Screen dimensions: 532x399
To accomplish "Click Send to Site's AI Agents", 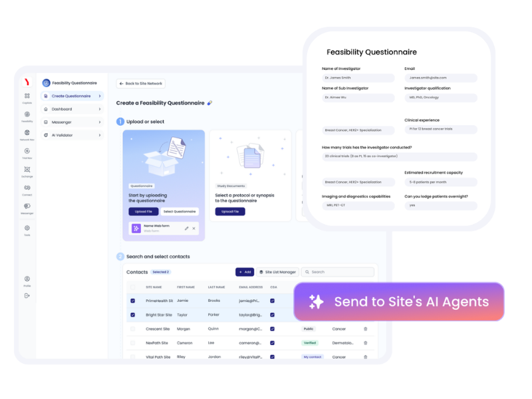I will click(398, 302).
